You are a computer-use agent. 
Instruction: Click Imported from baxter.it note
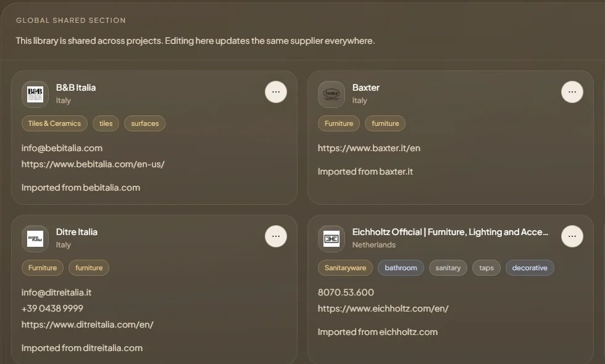pyautogui.click(x=365, y=172)
